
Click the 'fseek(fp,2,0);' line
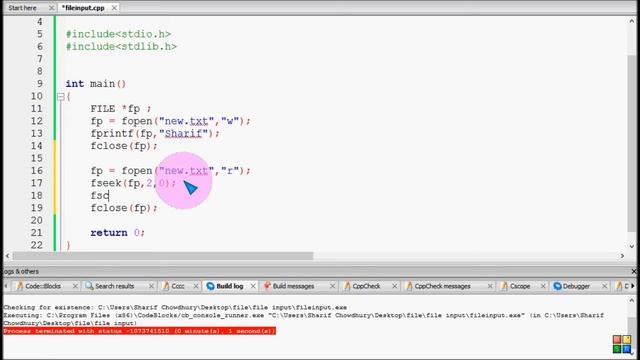(133, 183)
